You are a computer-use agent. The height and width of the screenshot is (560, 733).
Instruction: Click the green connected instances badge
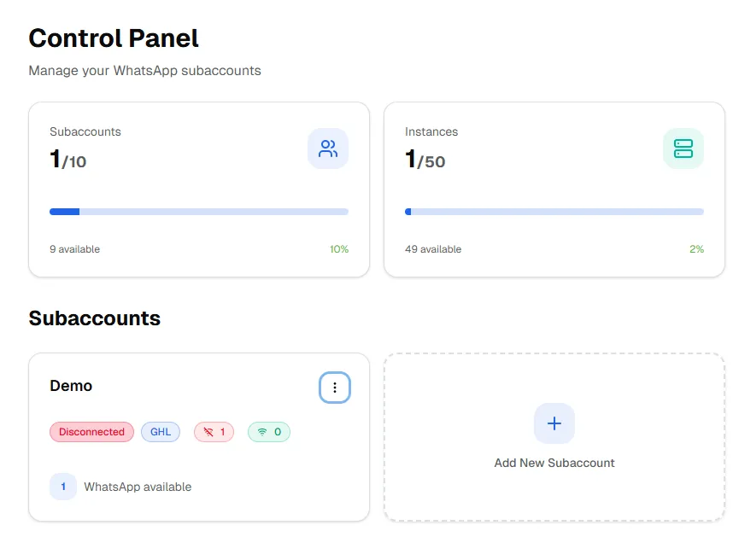tap(269, 432)
